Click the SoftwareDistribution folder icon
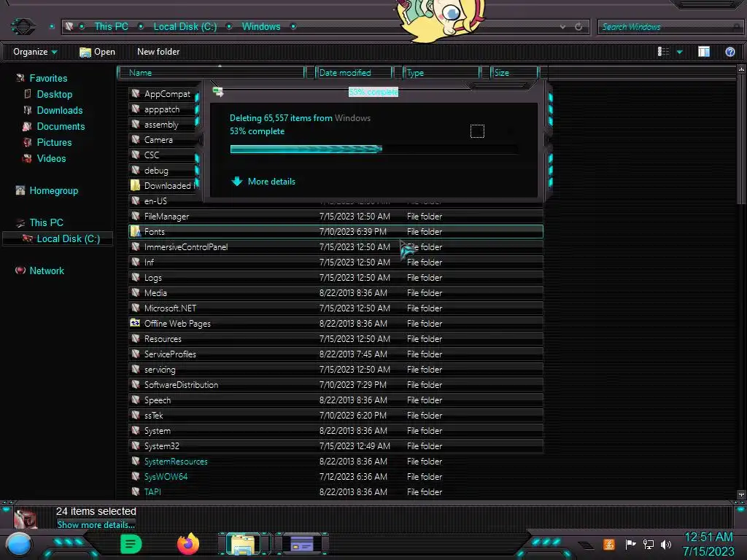 135,384
